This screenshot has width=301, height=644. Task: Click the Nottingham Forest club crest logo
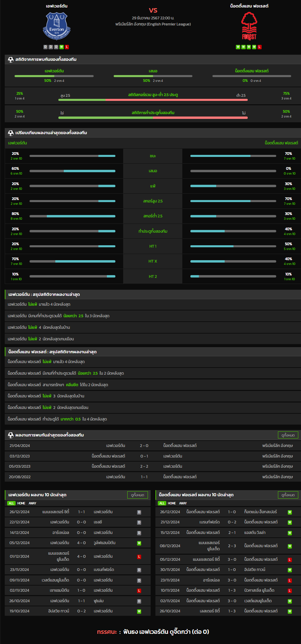(249, 26)
